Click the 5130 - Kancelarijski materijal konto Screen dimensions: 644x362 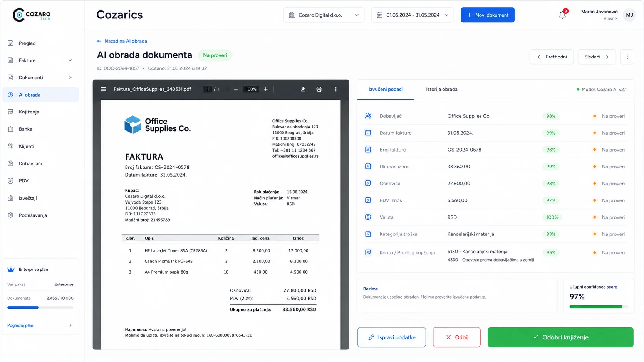click(x=478, y=252)
